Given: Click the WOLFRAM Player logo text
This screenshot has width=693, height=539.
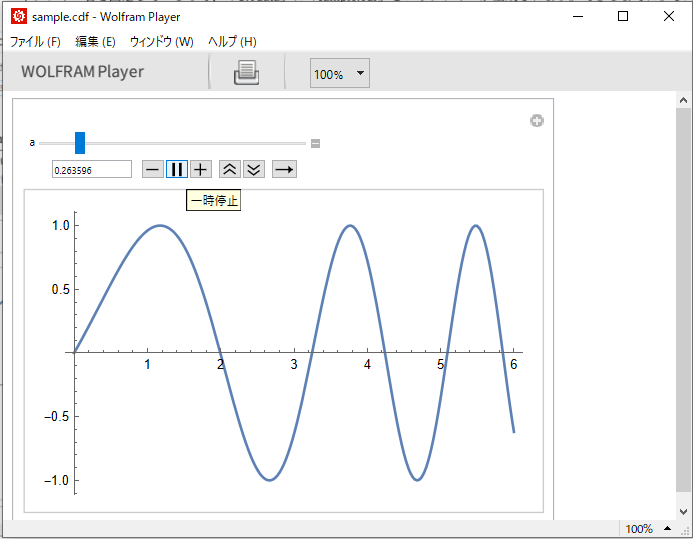Looking at the screenshot, I should coord(83,72).
